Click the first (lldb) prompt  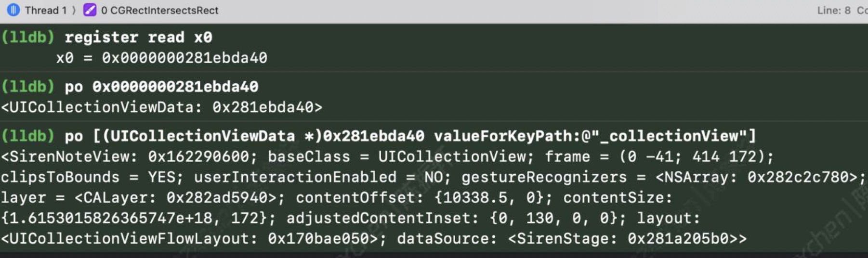pyautogui.click(x=27, y=37)
